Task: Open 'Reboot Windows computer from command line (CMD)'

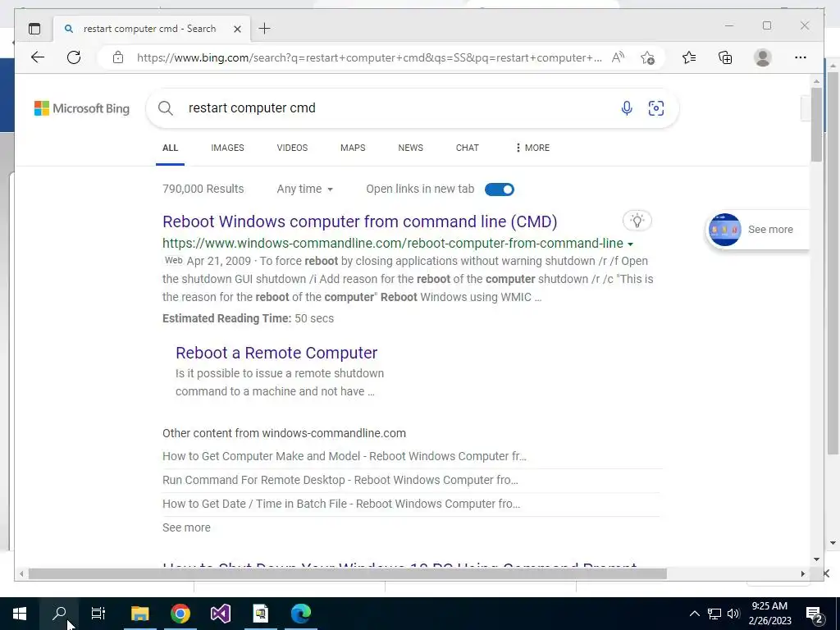Action: [x=360, y=221]
